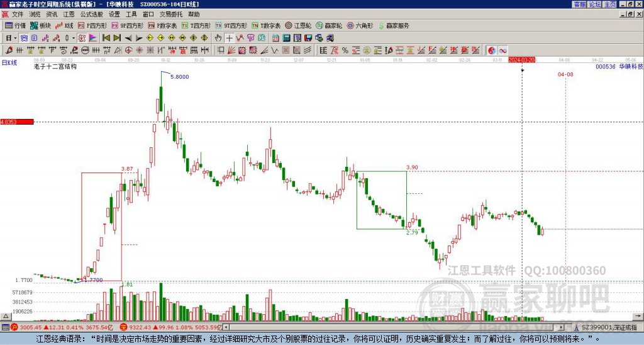Jump to first bar arrow icon
Screen dimensions: 644x345
point(106,38)
